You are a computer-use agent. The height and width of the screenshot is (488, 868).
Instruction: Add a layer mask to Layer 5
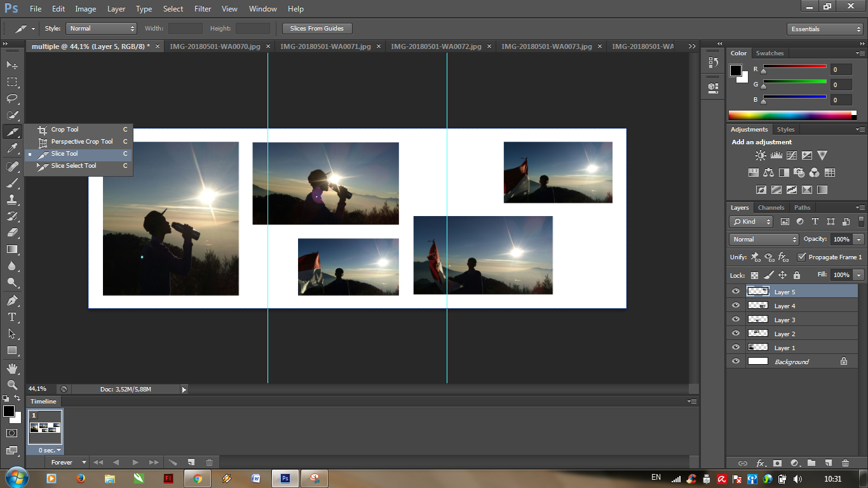(x=776, y=463)
